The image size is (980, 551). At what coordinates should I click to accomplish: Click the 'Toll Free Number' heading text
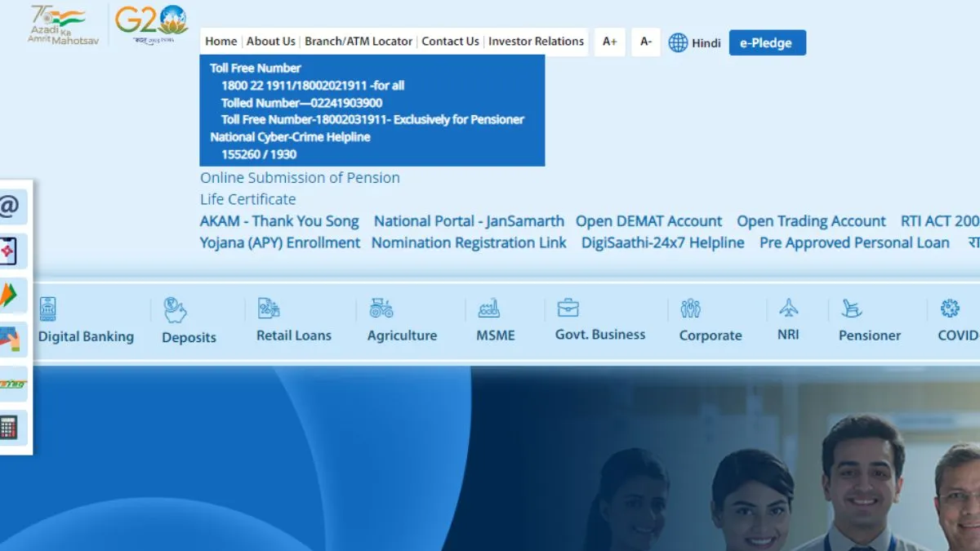pos(256,69)
